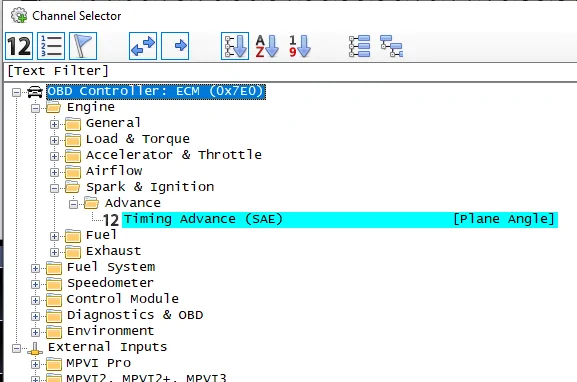This screenshot has width=577, height=382.
Task: Collapse the OBD Controller ECM node
Action: [x=16, y=92]
